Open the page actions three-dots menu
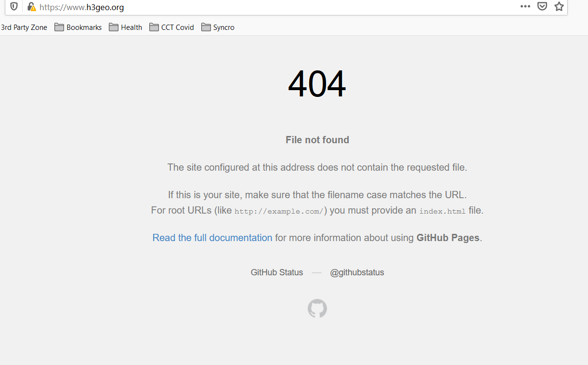The image size is (588, 365). tap(525, 7)
